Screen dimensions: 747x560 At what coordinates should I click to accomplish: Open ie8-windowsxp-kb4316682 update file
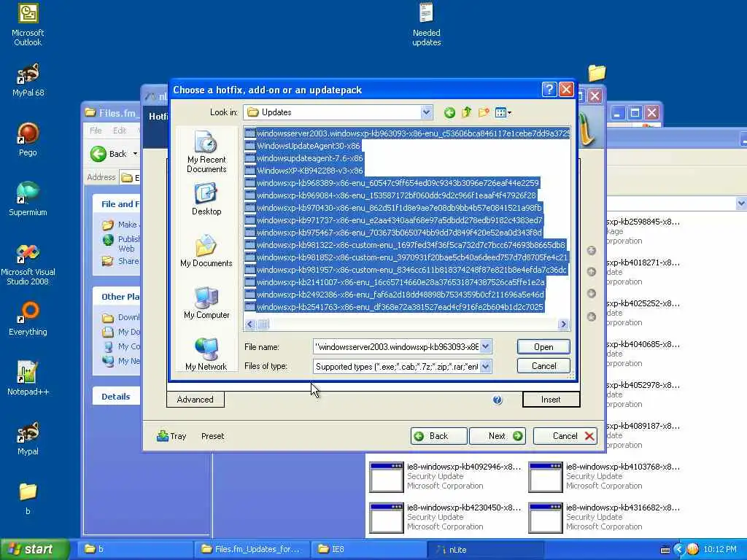pyautogui.click(x=605, y=517)
